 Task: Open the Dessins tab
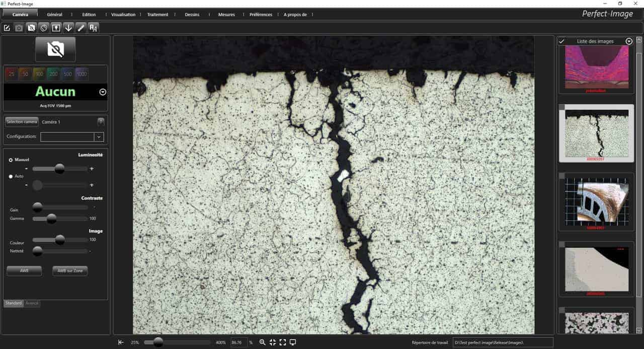pos(192,15)
